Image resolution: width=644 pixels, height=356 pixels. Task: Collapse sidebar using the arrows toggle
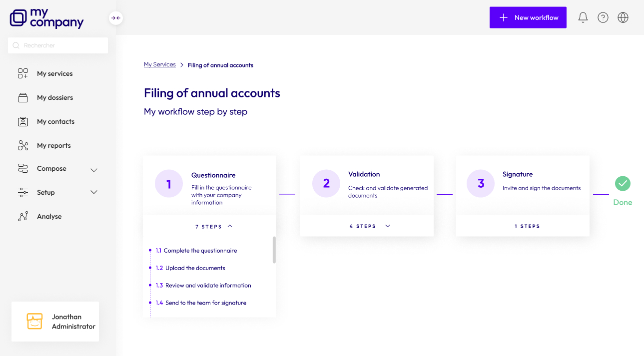115,18
